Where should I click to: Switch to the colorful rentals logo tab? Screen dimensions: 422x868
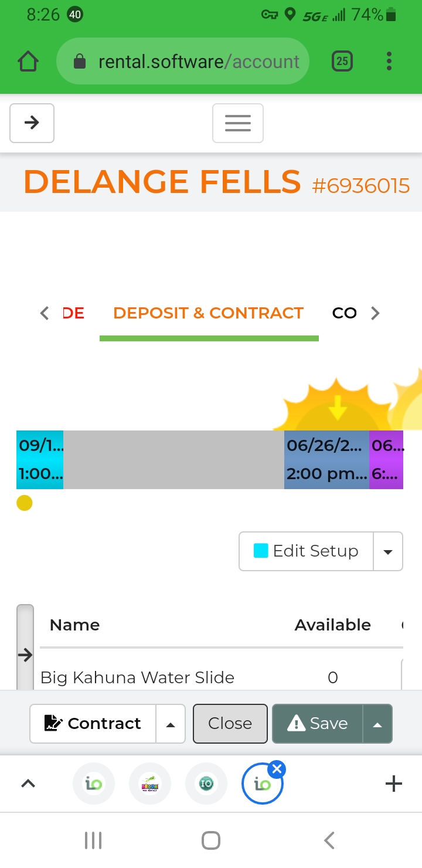149,784
